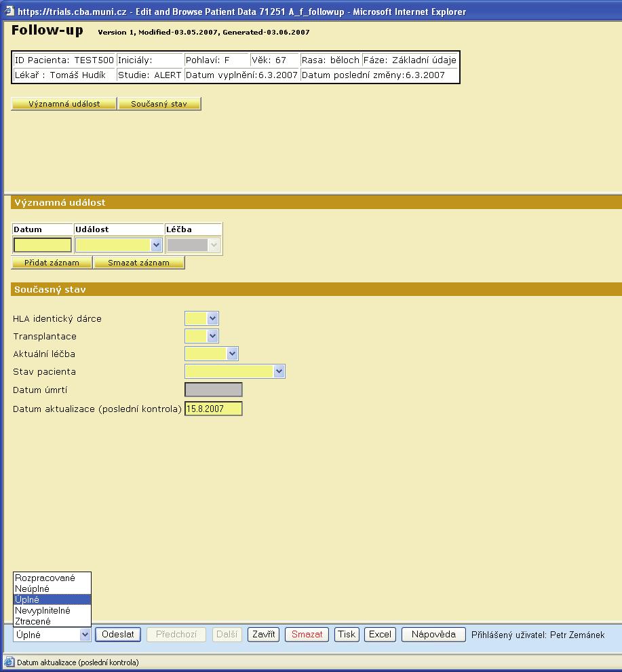Click the ID Pacienta TEST500 cell
622x672 pixels.
[x=64, y=60]
